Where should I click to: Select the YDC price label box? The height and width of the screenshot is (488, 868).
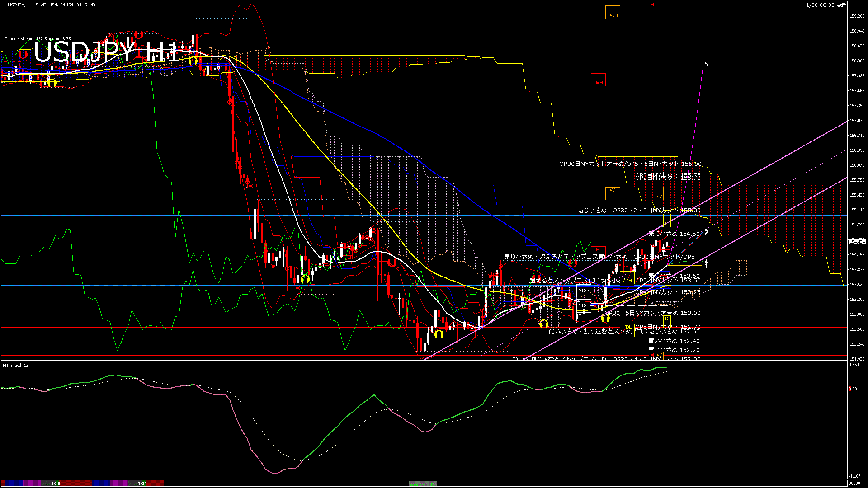pos(584,305)
